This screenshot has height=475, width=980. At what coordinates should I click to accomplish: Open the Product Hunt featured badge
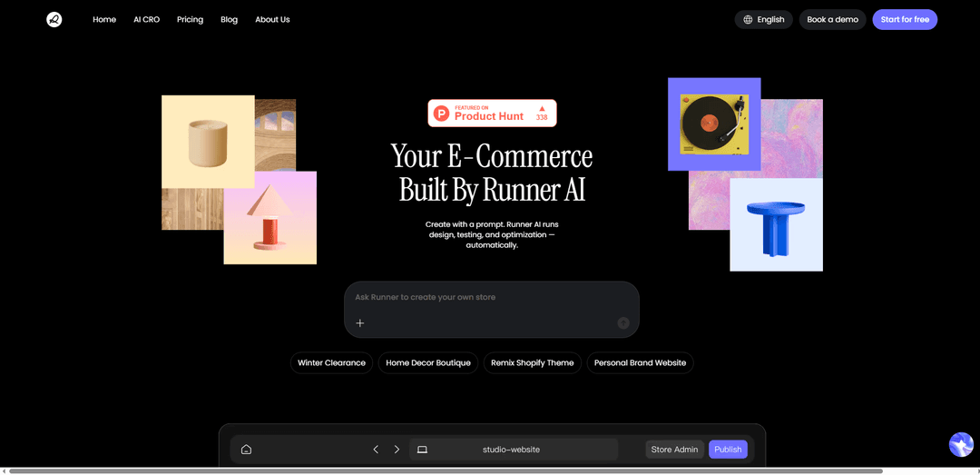click(x=492, y=113)
